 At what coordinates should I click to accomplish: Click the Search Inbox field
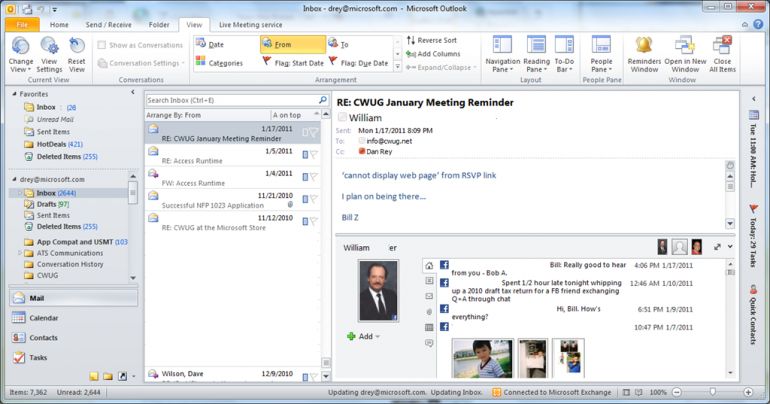231,100
